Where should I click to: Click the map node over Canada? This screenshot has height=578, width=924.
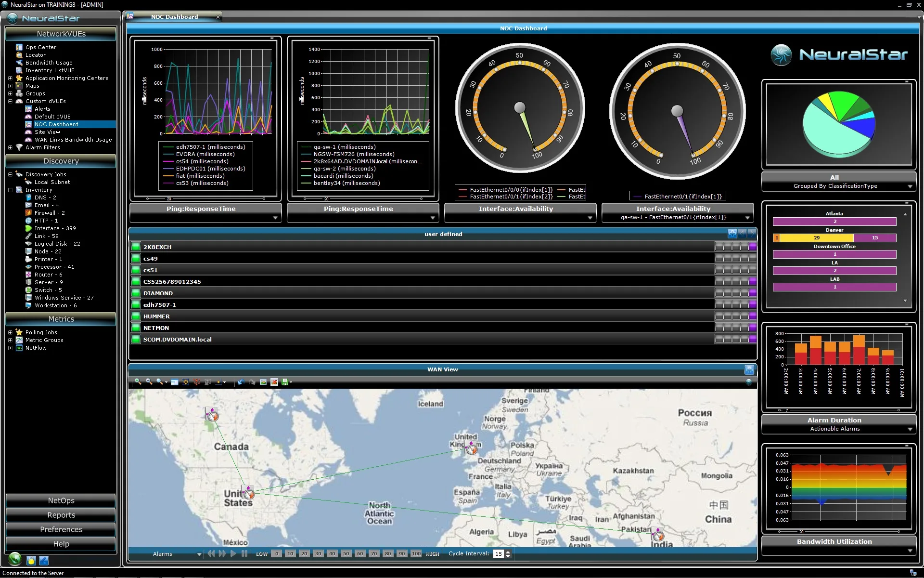(212, 414)
